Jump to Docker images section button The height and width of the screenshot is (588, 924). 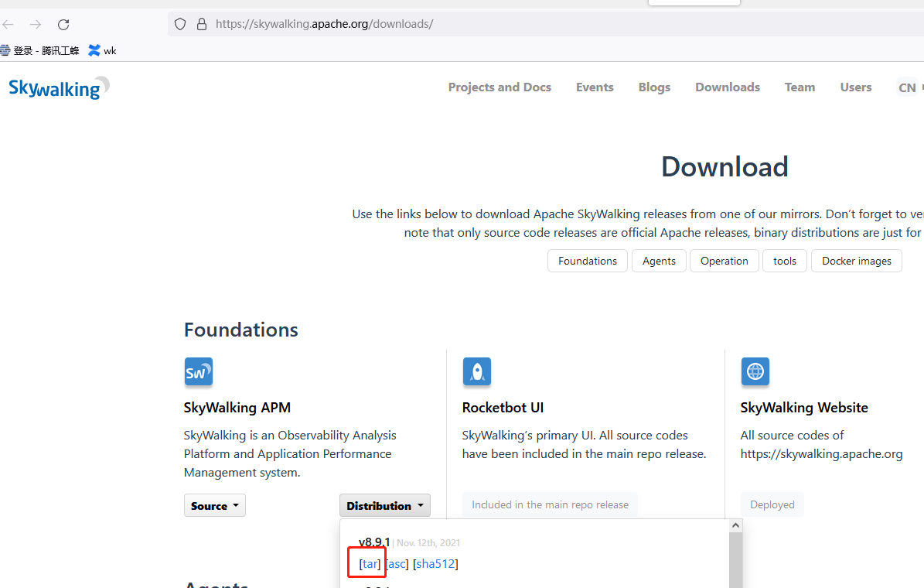click(x=856, y=261)
